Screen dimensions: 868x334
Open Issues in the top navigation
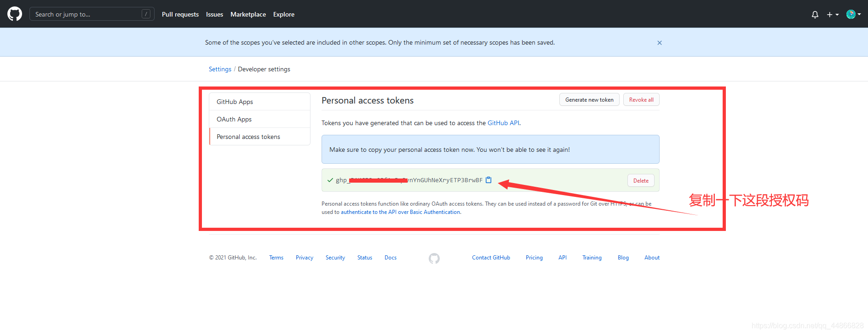[x=214, y=14]
